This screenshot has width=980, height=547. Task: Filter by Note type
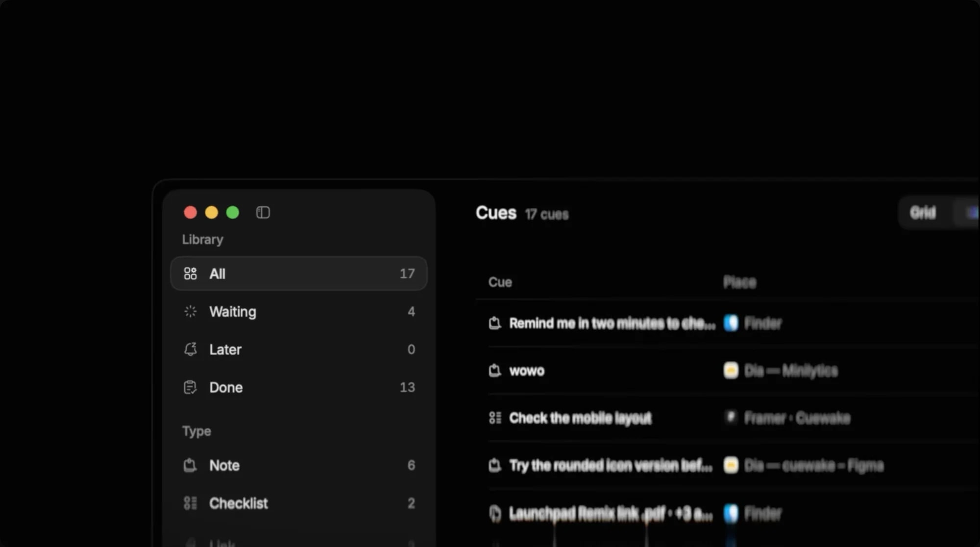tap(299, 465)
